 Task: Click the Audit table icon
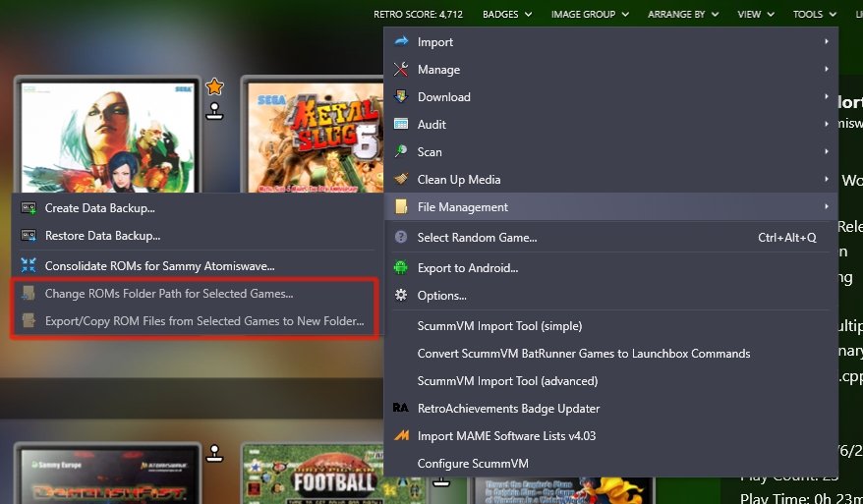point(401,125)
